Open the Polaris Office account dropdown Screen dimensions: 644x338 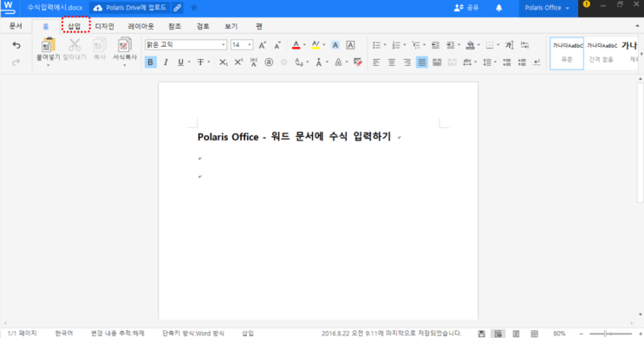click(x=548, y=8)
